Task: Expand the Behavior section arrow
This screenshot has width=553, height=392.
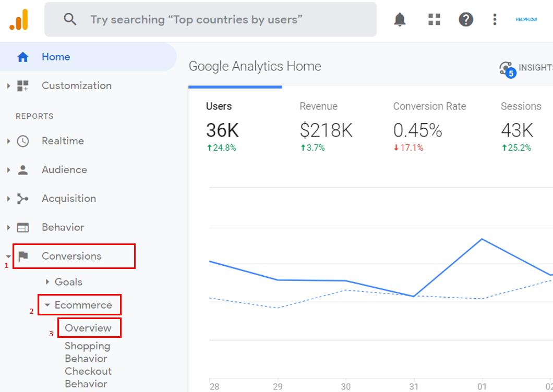Action: click(x=8, y=228)
